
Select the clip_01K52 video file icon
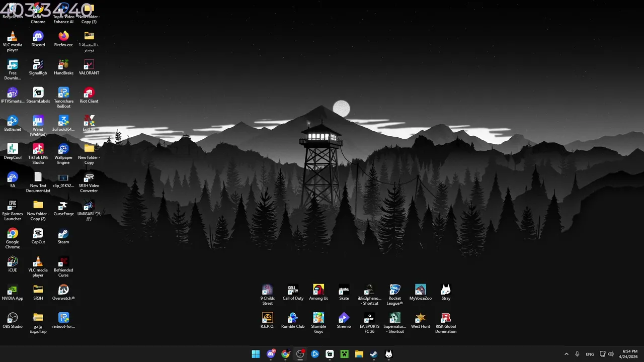point(63,180)
